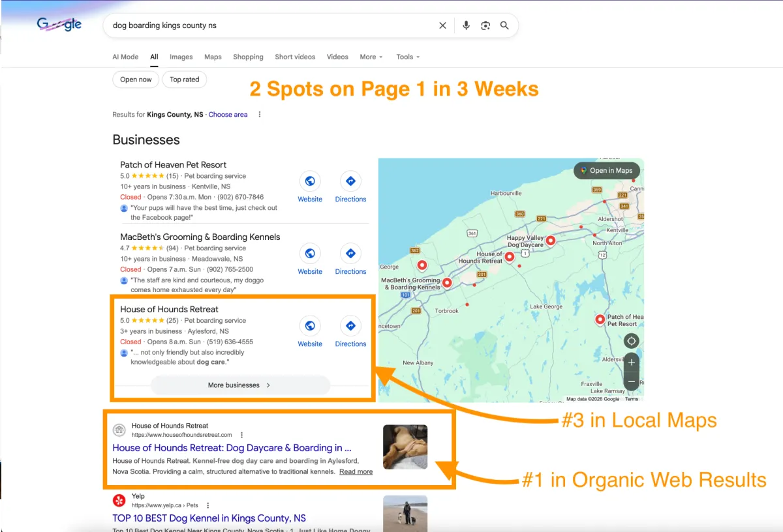
Task: Zoom out on the map
Action: tap(631, 381)
